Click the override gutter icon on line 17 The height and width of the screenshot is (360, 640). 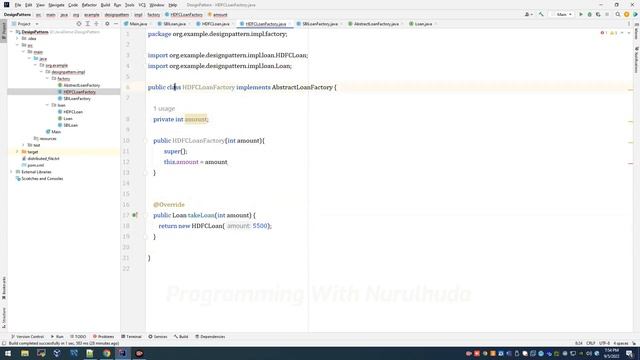click(x=135, y=215)
